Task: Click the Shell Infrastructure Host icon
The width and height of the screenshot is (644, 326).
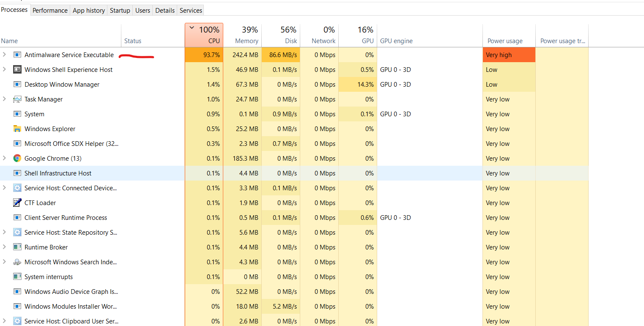Action: [17, 173]
